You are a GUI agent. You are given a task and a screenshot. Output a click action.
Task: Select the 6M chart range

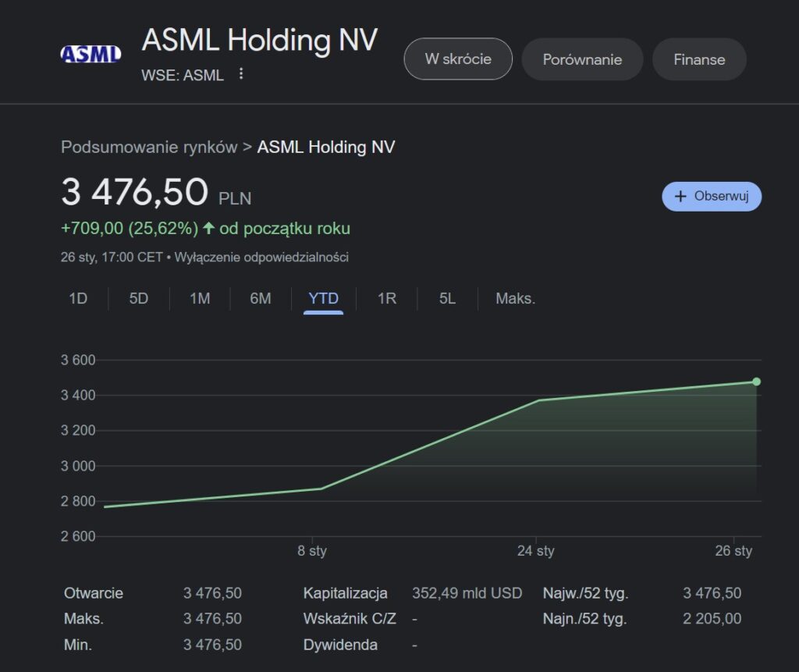(x=261, y=298)
